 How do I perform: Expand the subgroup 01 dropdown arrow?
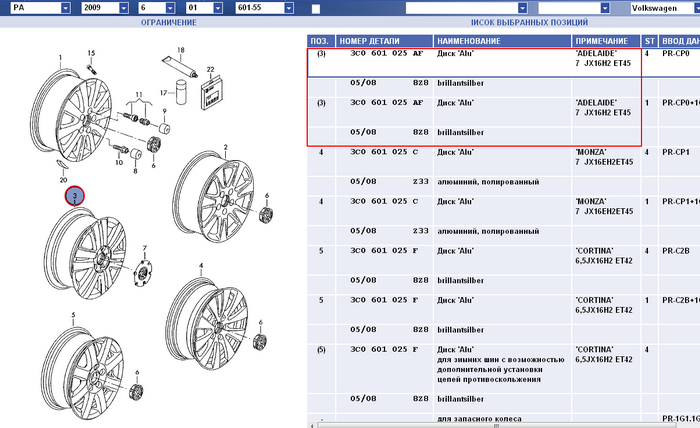218,8
